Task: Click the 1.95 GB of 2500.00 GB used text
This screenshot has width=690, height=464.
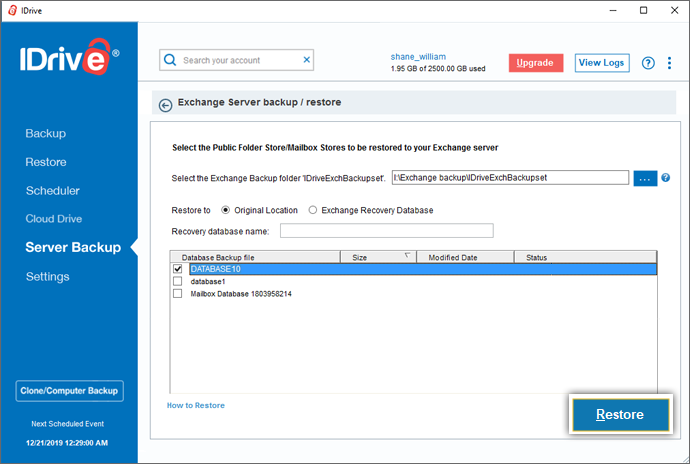Action: click(x=438, y=69)
